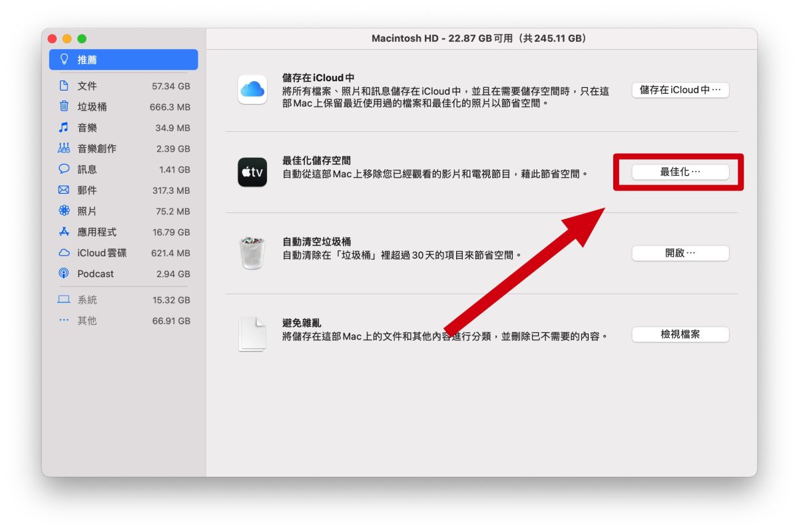Select the 推薦 sidebar tab
The width and height of the screenshot is (799, 532).
click(124, 59)
